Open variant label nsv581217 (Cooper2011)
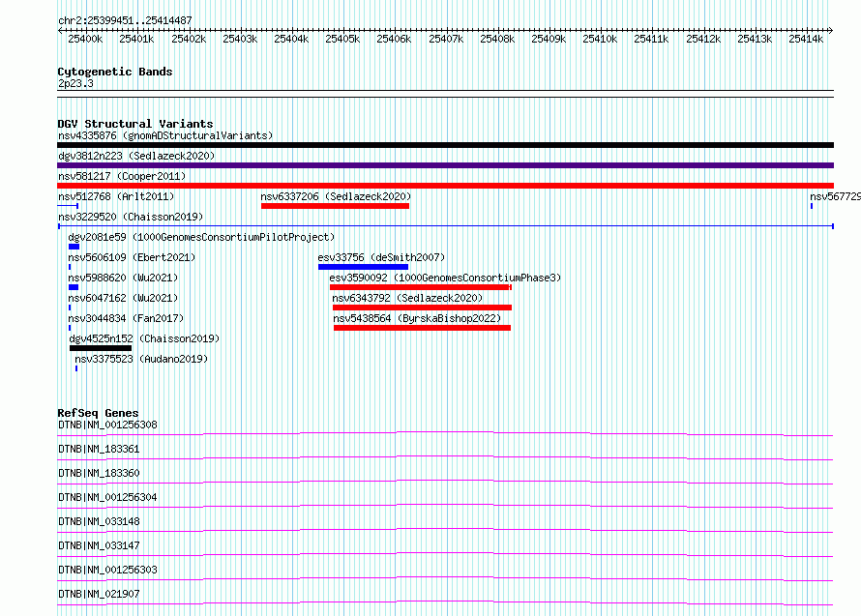 point(122,176)
